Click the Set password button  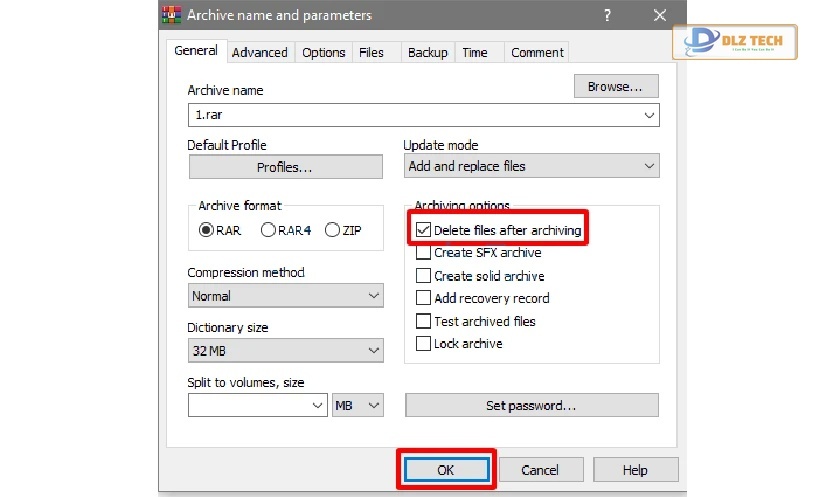[531, 405]
